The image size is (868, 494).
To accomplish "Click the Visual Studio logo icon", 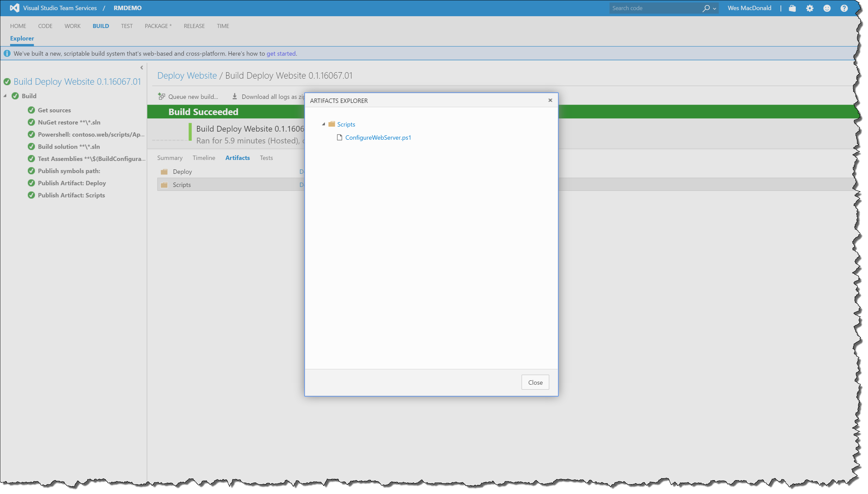I will click(14, 8).
